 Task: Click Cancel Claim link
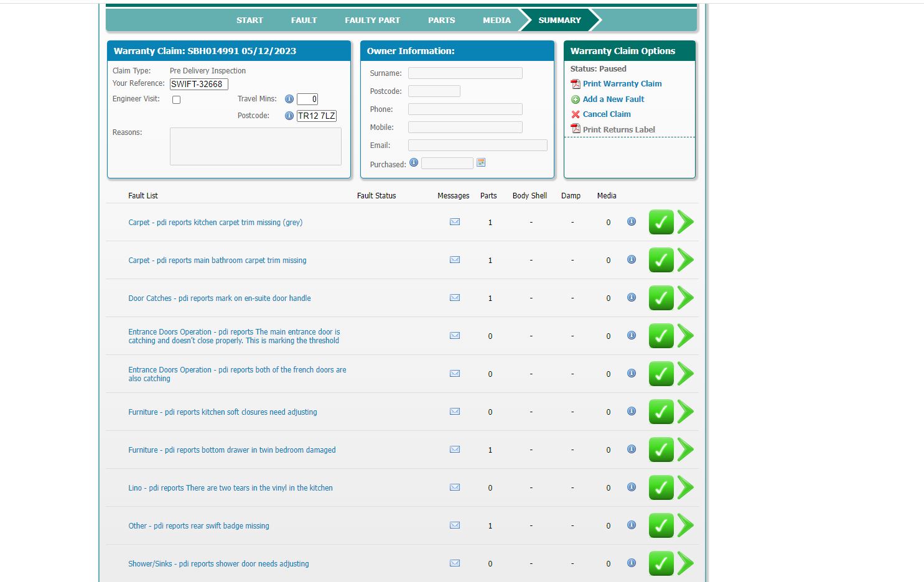[x=606, y=114]
